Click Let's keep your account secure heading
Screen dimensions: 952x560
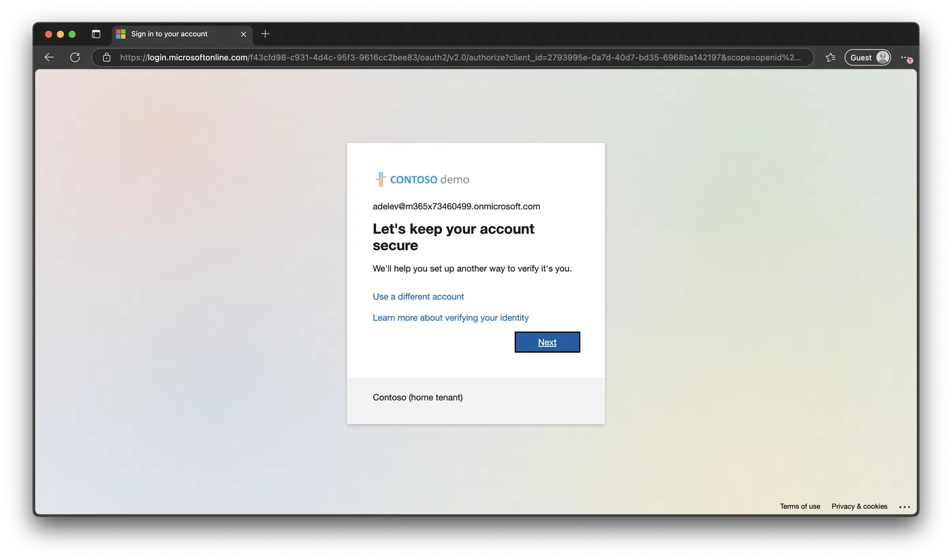click(454, 237)
